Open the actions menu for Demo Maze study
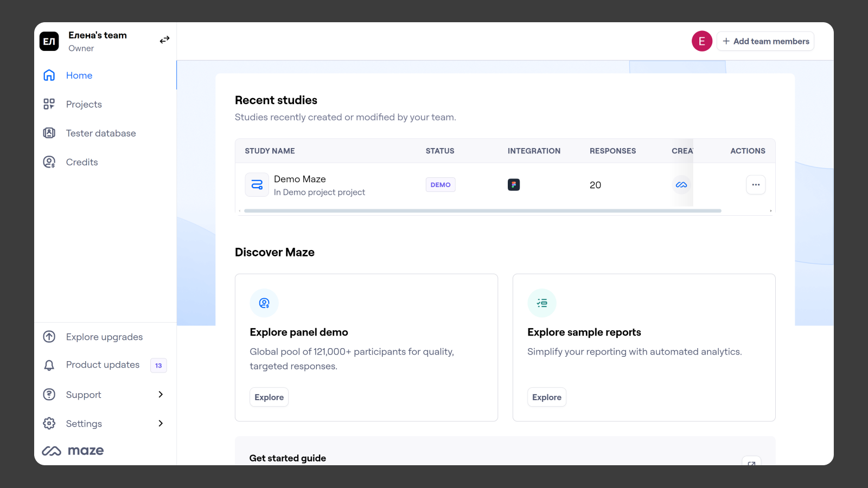Viewport: 868px width, 488px height. point(756,184)
